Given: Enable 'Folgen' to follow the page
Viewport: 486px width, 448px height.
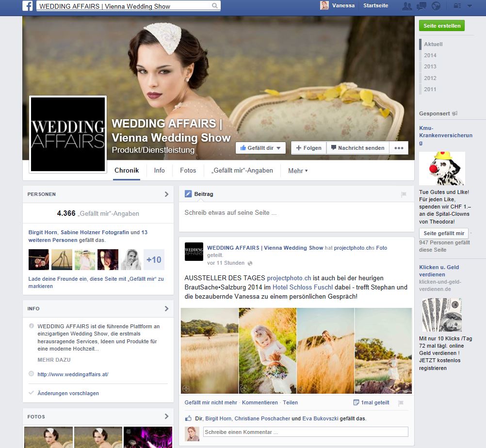Looking at the screenshot, I should [308, 148].
